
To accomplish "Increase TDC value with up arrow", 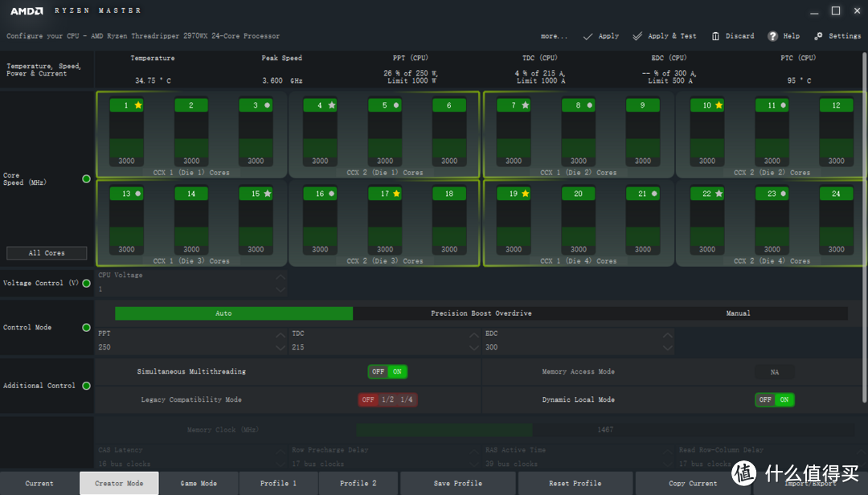I will [x=474, y=335].
